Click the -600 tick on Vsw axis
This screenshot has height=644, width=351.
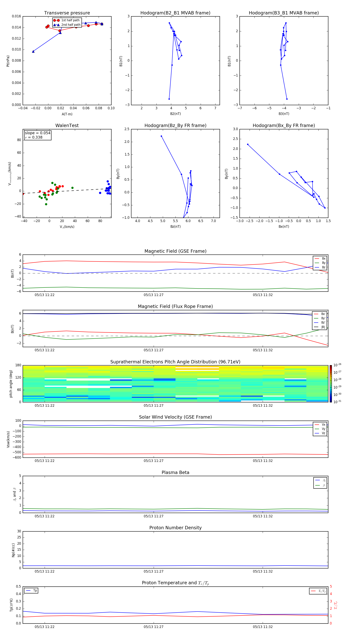pos(17,457)
